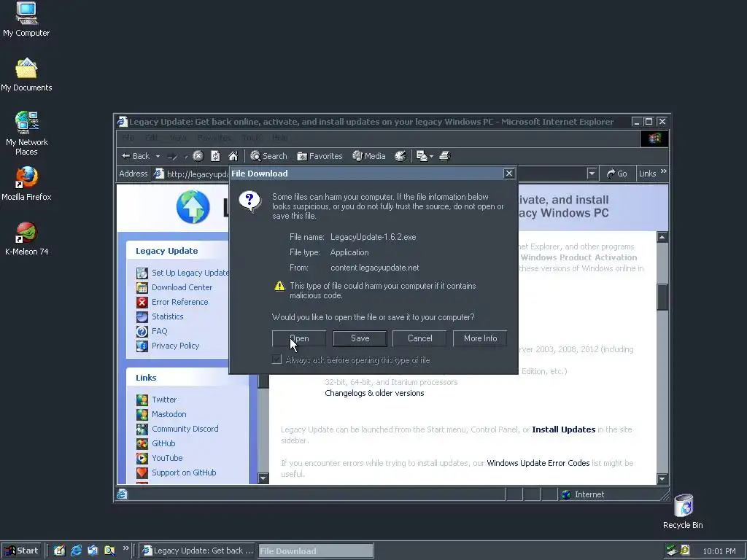Expand the quick launch overflow chevron
Screen dimensions: 747x560
coord(126,548)
